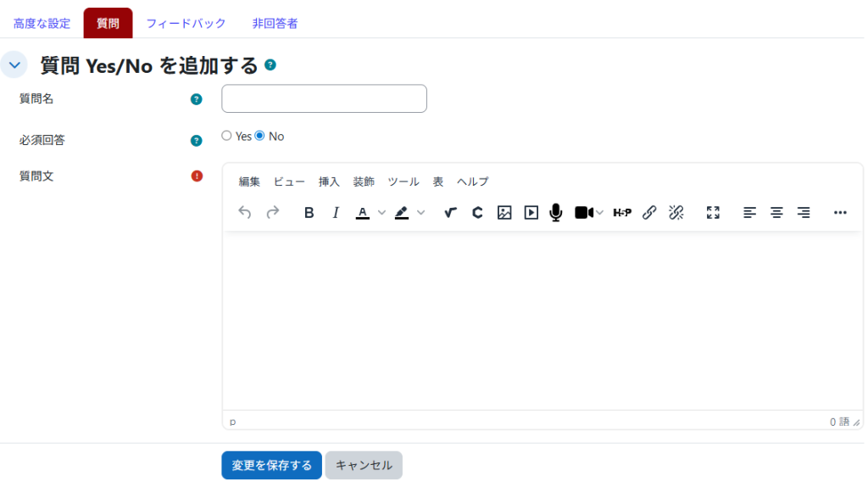Select No for 必須回答

260,136
